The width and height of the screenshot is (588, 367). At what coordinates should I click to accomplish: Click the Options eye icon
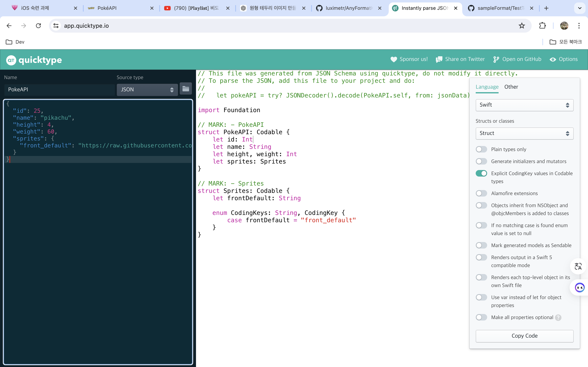pos(552,60)
